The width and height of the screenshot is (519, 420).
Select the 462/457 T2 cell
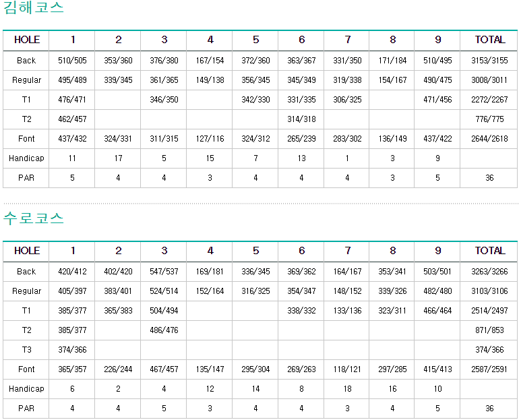(x=72, y=119)
